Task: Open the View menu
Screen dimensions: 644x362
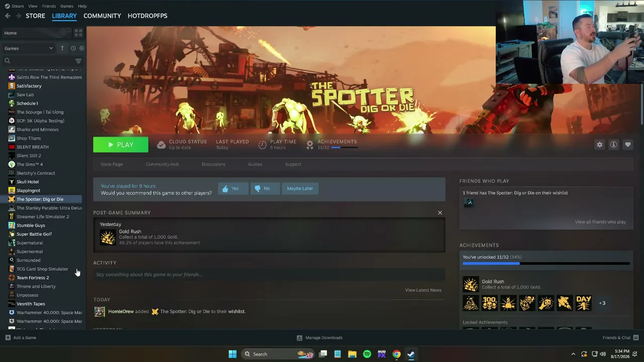Action: 33,6
